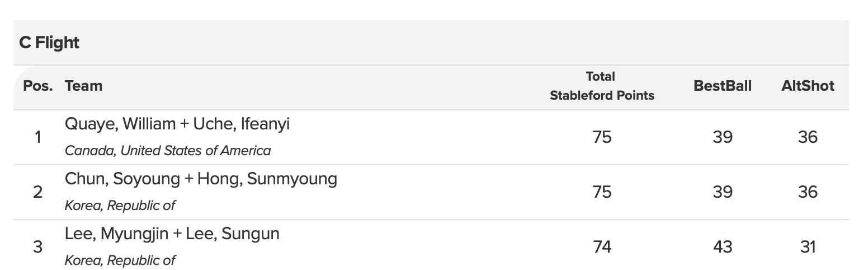This screenshot has width=868, height=270.
Task: Click AltShot score 31 for Lee team
Action: [808, 247]
